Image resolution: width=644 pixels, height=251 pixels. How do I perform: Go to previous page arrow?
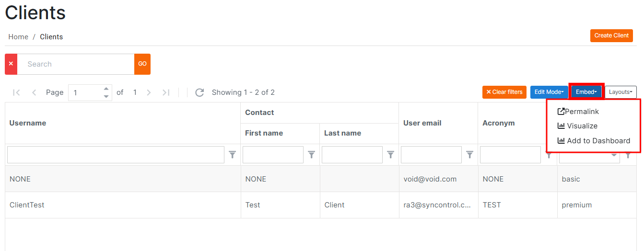coord(34,92)
